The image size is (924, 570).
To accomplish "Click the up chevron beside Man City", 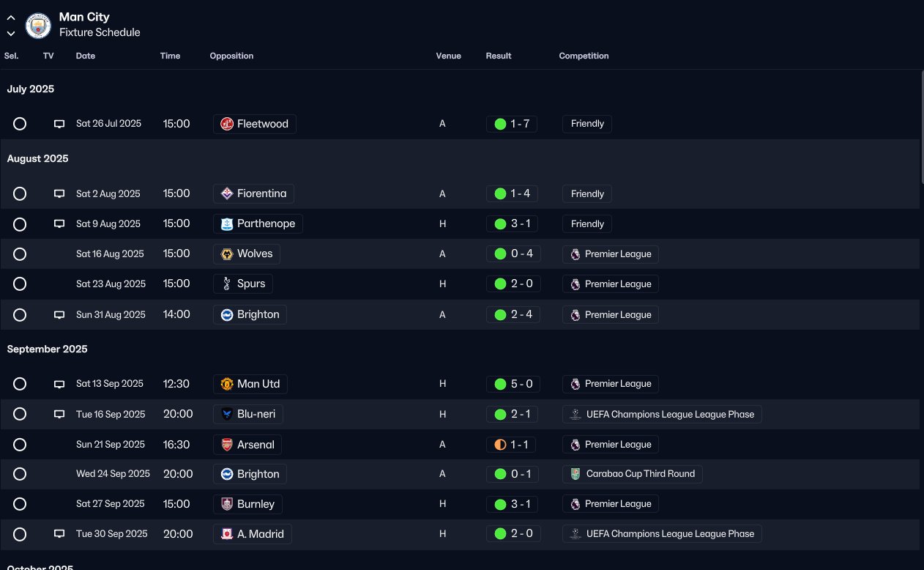I will [x=11, y=18].
